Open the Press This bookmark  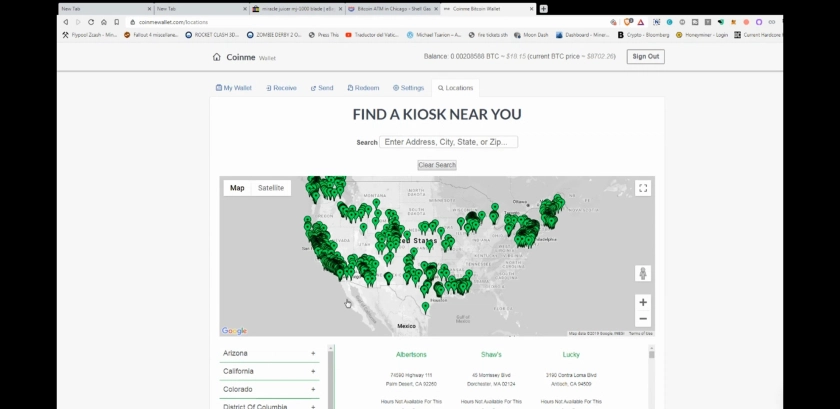coord(324,35)
